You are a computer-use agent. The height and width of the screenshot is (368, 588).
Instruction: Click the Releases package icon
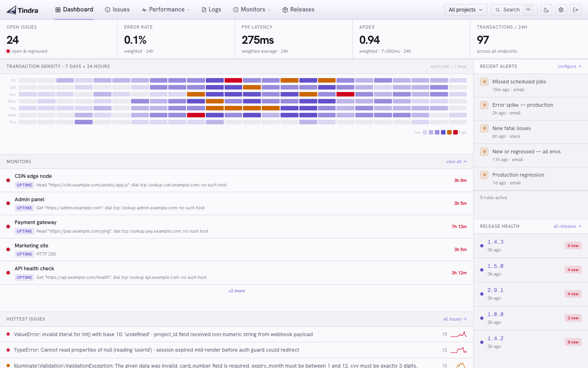coord(285,10)
